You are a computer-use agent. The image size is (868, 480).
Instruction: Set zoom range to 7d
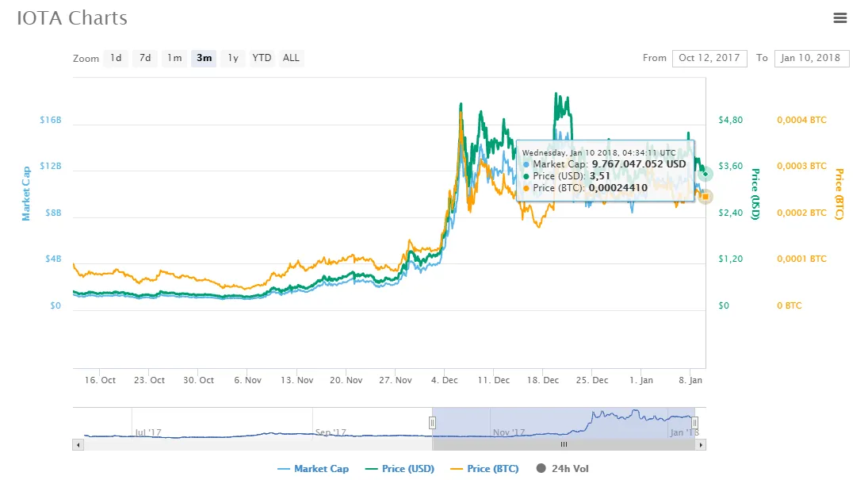145,58
